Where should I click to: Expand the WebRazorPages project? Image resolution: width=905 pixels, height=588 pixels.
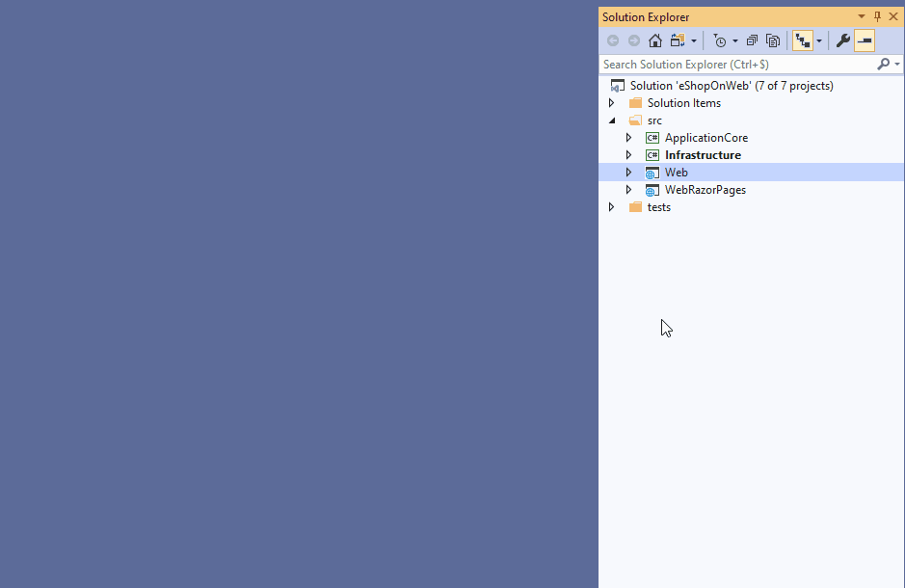coord(629,190)
